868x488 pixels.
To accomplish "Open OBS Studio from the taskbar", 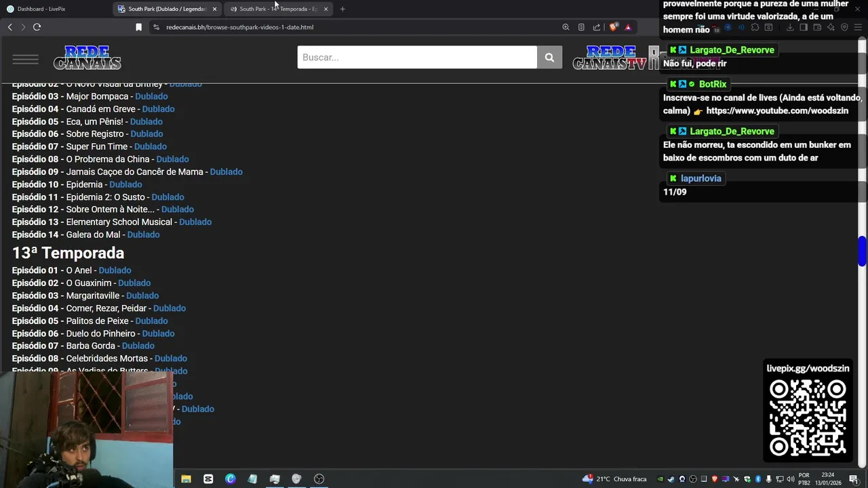I will click(x=319, y=479).
